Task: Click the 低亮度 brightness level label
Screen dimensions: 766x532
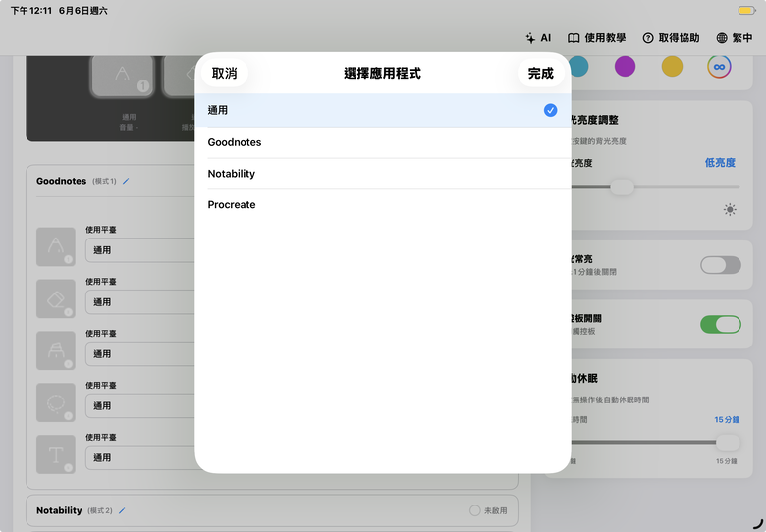Action: (720, 163)
